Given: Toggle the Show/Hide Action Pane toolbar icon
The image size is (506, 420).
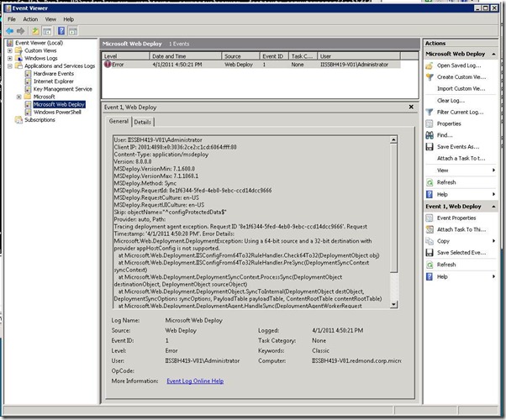Looking at the screenshot, I should tap(73, 31).
